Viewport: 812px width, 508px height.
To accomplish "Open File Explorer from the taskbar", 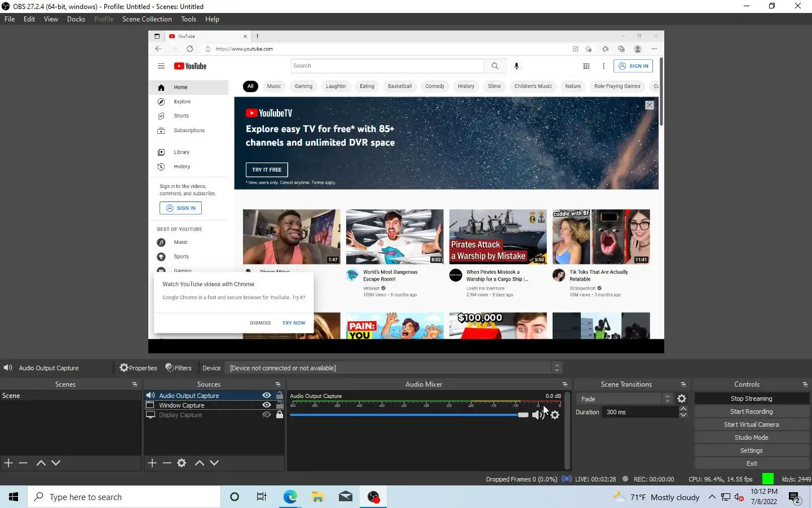I will pyautogui.click(x=318, y=497).
